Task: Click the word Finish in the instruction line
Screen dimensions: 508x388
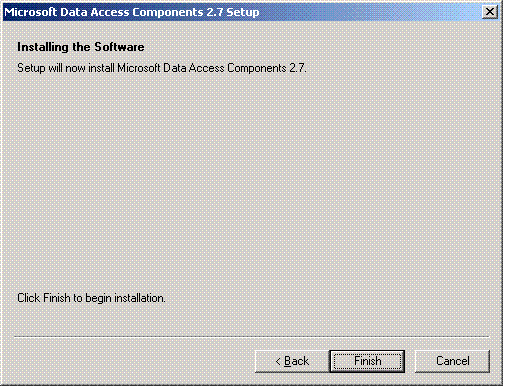Action: coord(57,298)
